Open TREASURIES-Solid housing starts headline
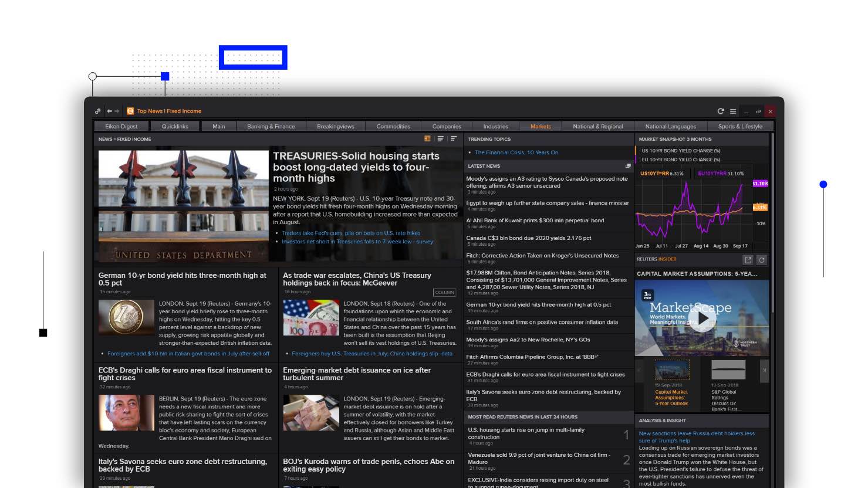 [356, 167]
